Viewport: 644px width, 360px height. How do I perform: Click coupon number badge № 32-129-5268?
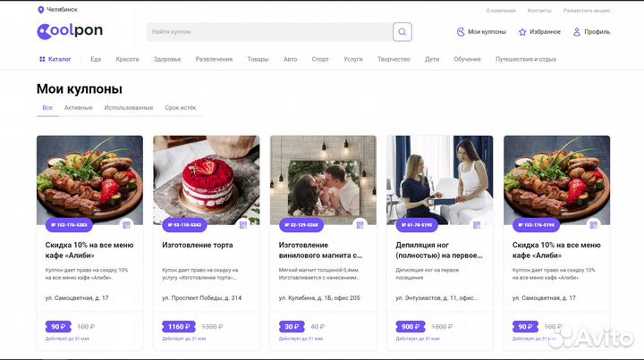click(x=301, y=225)
